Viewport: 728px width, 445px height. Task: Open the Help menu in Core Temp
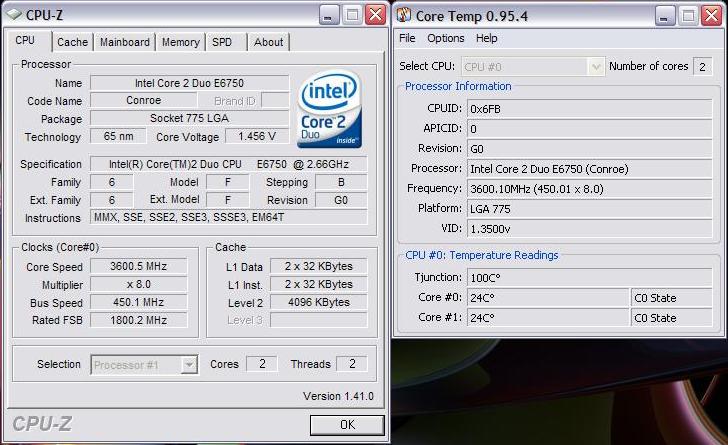[487, 38]
